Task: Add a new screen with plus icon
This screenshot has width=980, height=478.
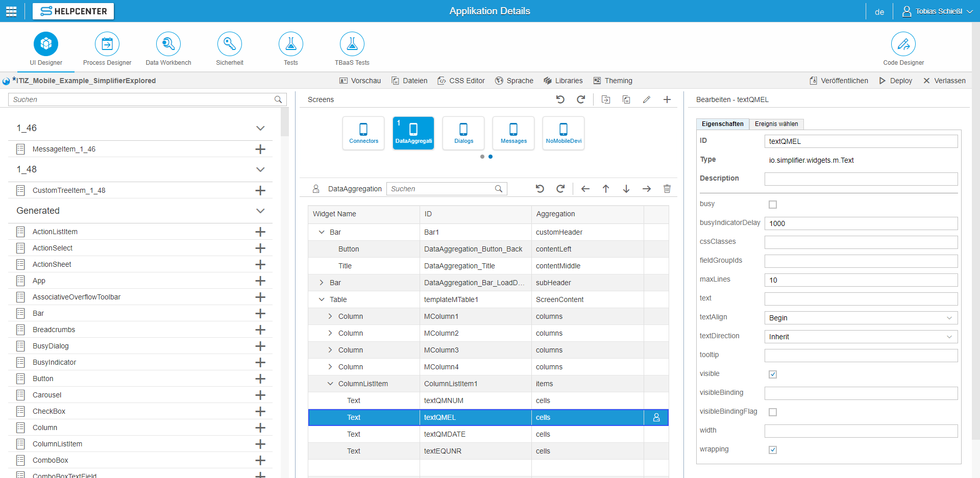Action: [667, 99]
